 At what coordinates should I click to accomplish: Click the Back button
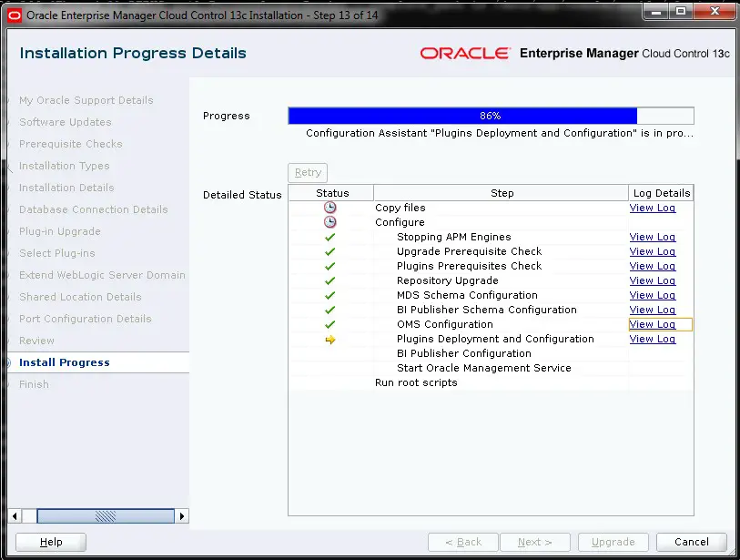463,542
